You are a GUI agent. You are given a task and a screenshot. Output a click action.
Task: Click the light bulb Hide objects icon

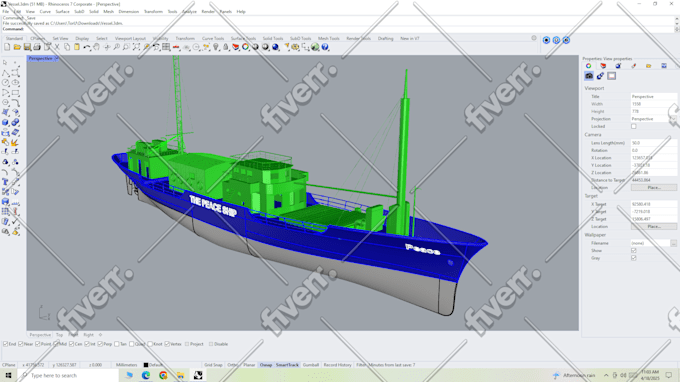pyautogui.click(x=216, y=47)
